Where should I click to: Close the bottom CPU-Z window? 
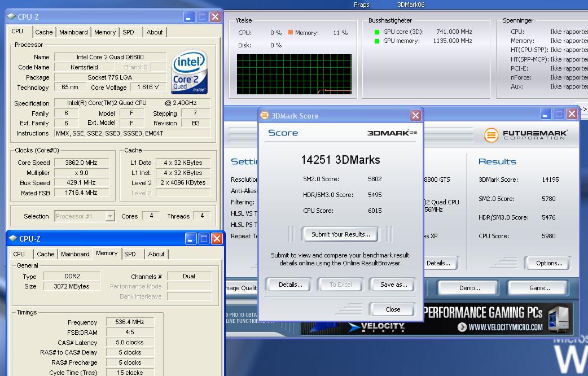tap(217, 238)
